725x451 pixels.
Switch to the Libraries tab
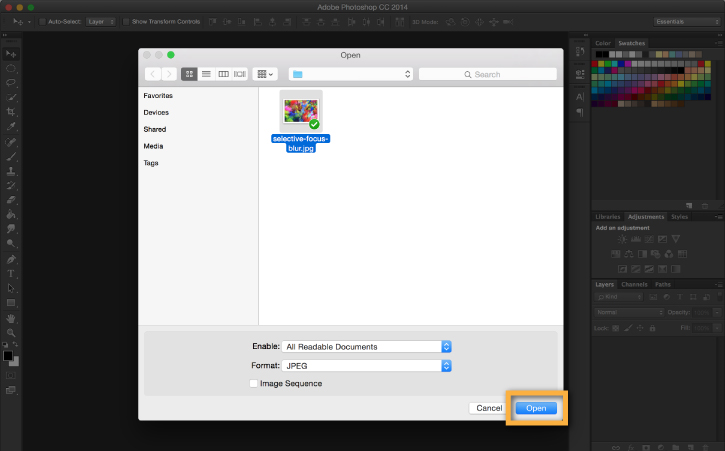pos(608,216)
